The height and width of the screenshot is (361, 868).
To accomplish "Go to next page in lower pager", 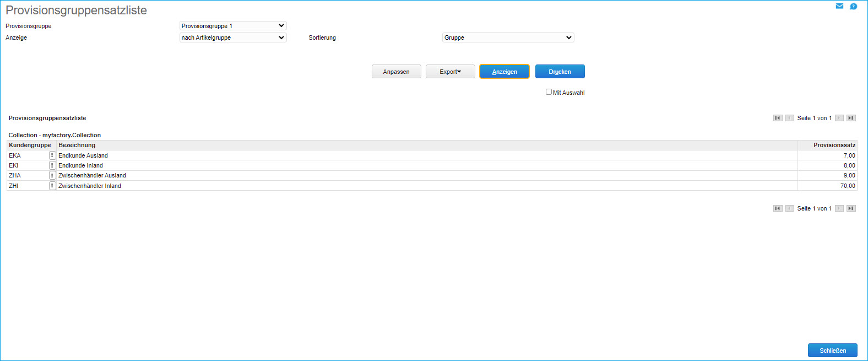I will [839, 208].
